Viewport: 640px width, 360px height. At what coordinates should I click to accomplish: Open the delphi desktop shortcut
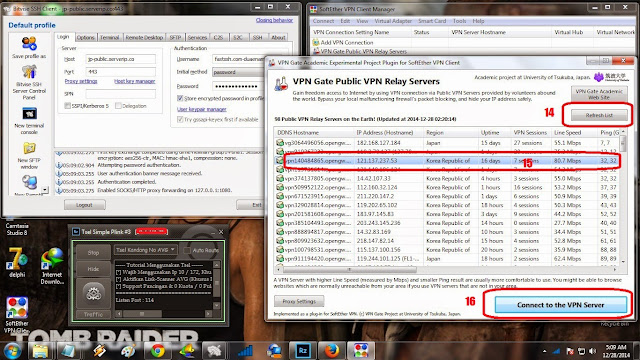tap(17, 259)
